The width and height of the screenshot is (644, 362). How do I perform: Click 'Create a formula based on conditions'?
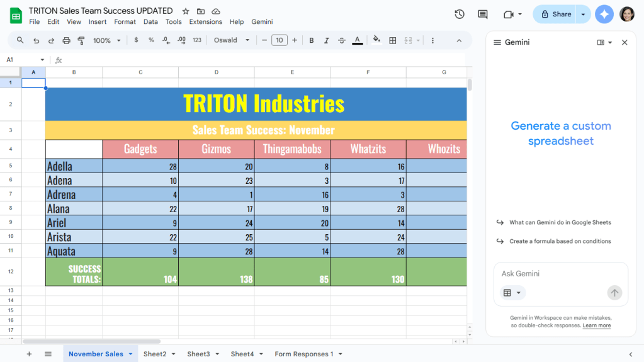tap(560, 241)
